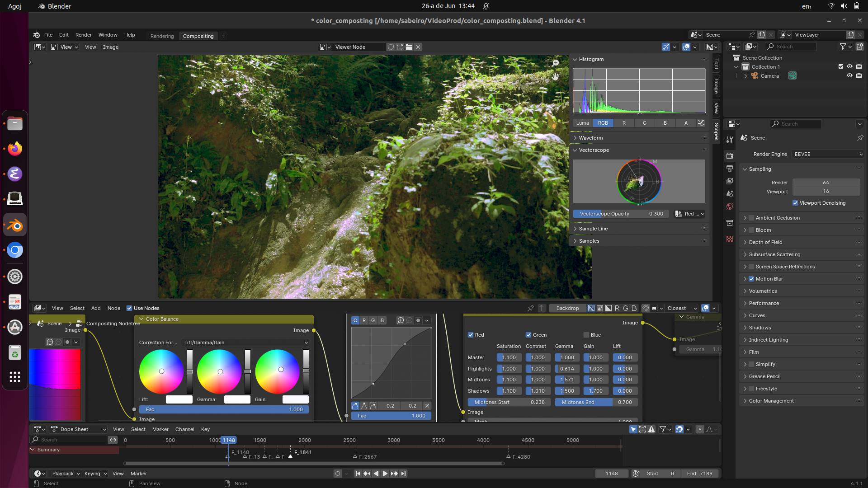868x488 pixels.
Task: Open the Render Engine dropdown
Action: (828, 154)
